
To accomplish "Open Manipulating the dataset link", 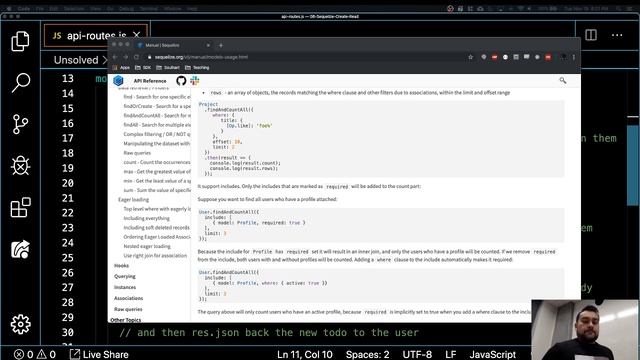I will (x=157, y=144).
